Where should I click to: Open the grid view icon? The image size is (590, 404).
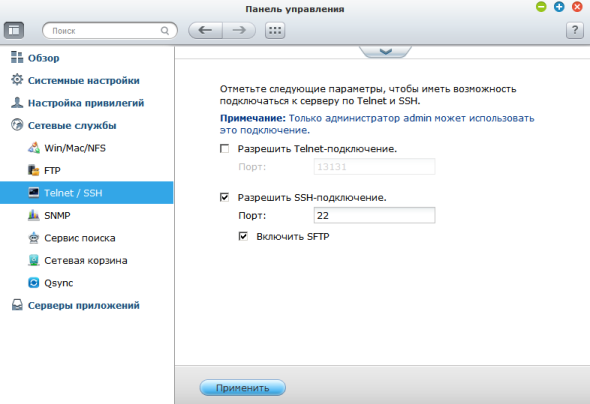click(275, 30)
